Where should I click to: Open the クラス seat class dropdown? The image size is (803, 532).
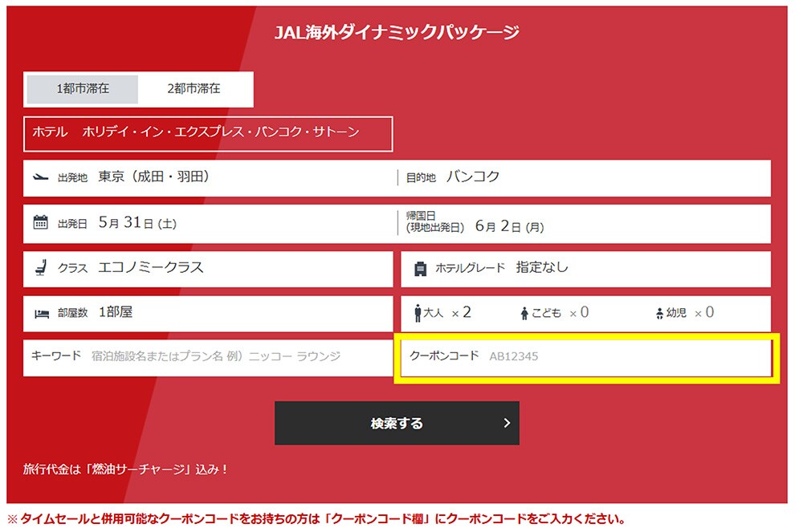208,269
